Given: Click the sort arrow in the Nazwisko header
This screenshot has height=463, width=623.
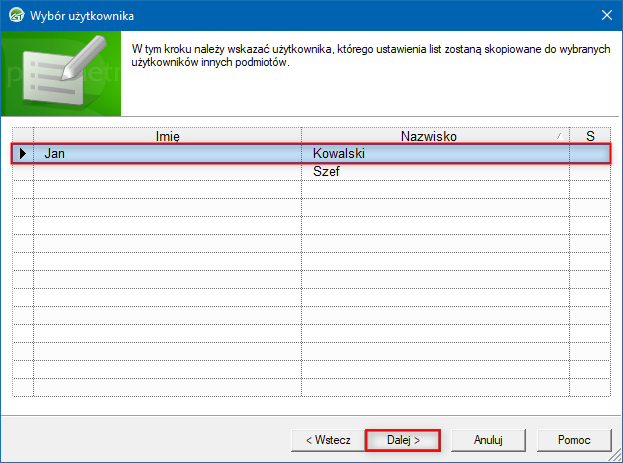Looking at the screenshot, I should 560,136.
